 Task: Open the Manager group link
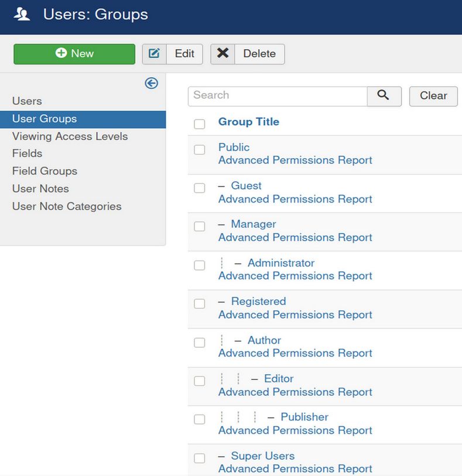pyautogui.click(x=253, y=224)
